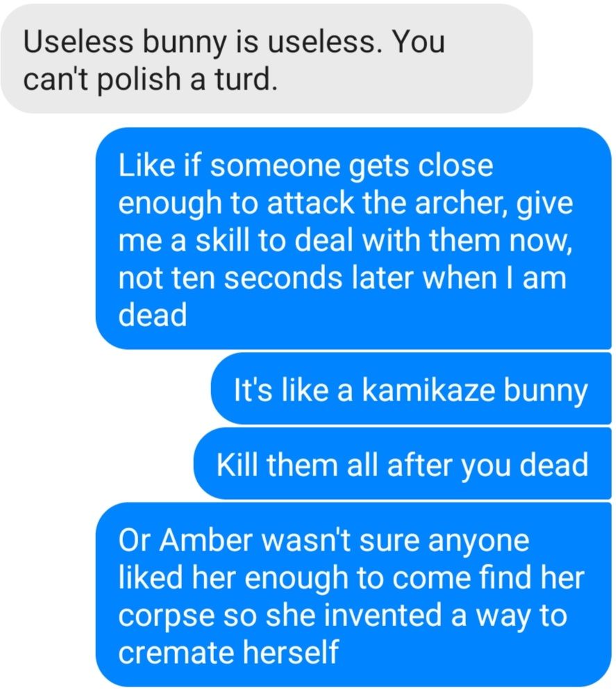Screen dimensions: 616x690
Task: Click the word 'enough' in the Amber message
Action: pyautogui.click(x=297, y=578)
